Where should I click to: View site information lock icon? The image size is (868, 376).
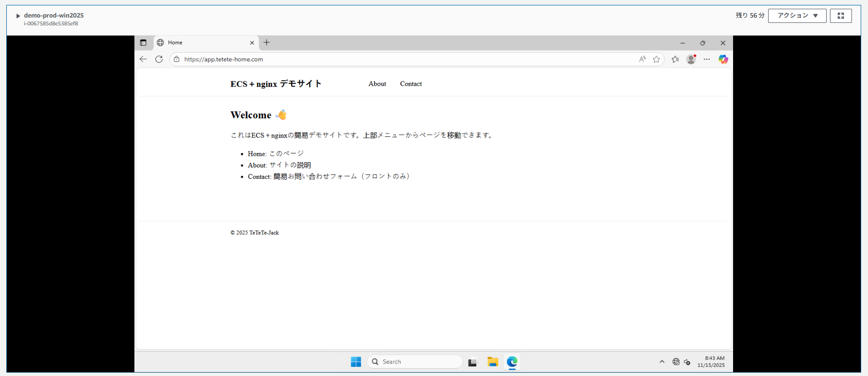click(177, 59)
